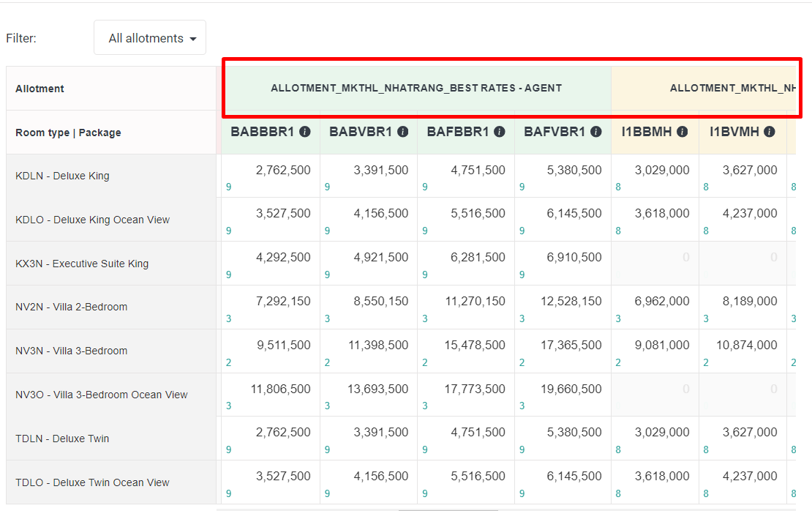The width and height of the screenshot is (812, 511).
Task: Click info icon next to BAFVBR1
Action: coord(596,132)
